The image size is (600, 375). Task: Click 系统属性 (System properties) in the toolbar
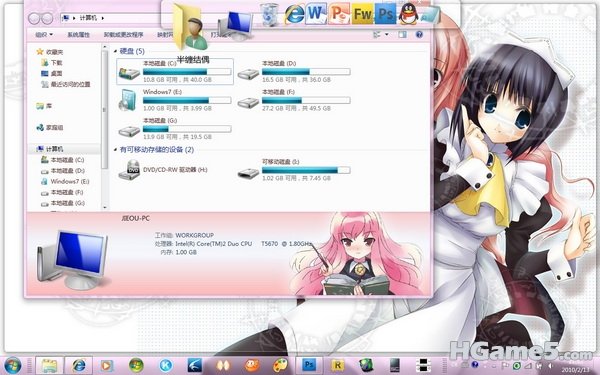pos(78,34)
